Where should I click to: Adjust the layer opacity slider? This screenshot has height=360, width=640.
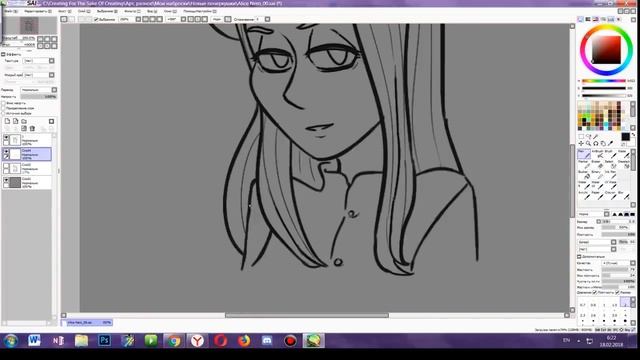point(39,97)
